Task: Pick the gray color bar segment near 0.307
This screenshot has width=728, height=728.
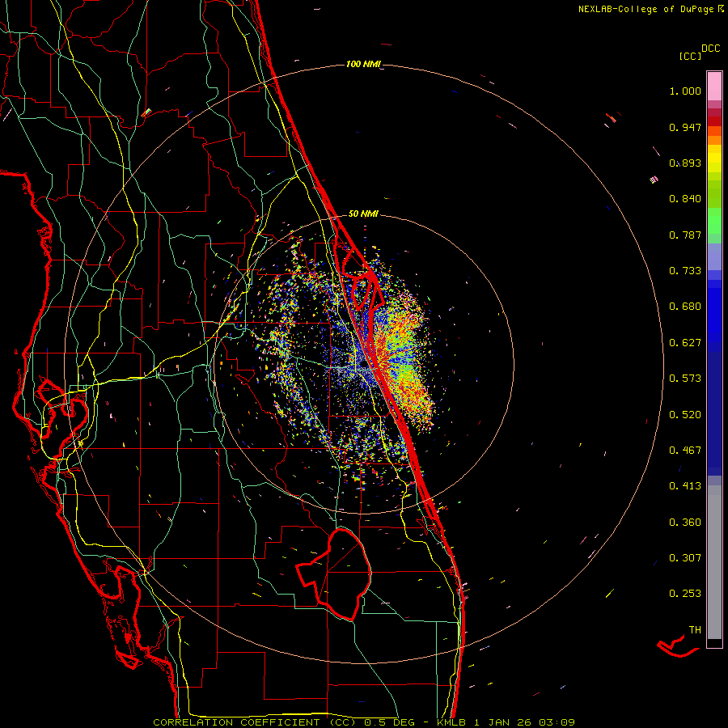Action: pyautogui.click(x=714, y=562)
